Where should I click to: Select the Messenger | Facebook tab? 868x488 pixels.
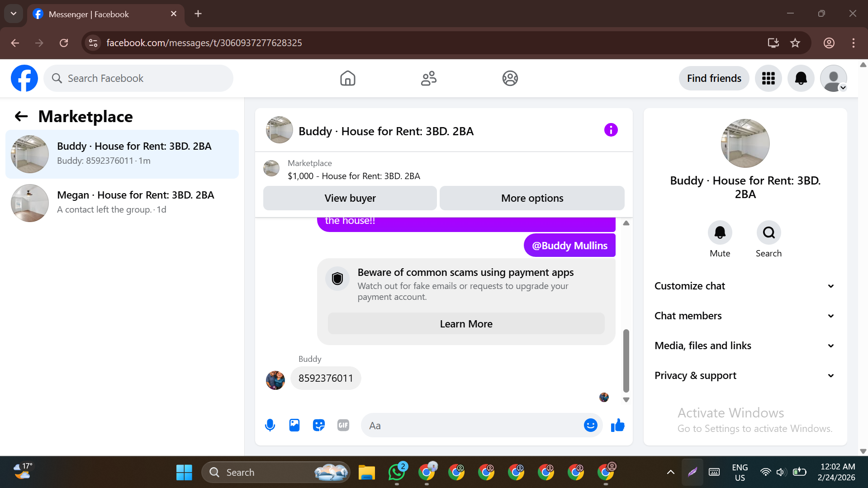106,14
